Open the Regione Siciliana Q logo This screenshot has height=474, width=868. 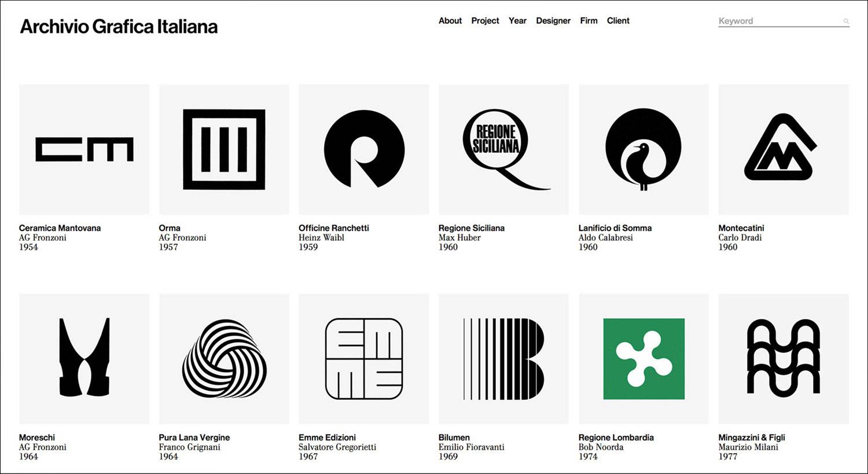click(503, 149)
